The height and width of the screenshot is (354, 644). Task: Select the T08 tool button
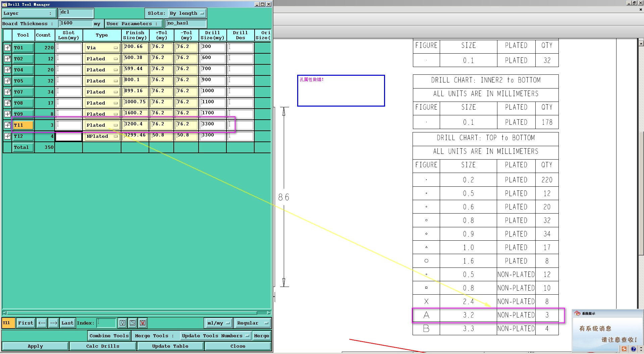pos(23,103)
